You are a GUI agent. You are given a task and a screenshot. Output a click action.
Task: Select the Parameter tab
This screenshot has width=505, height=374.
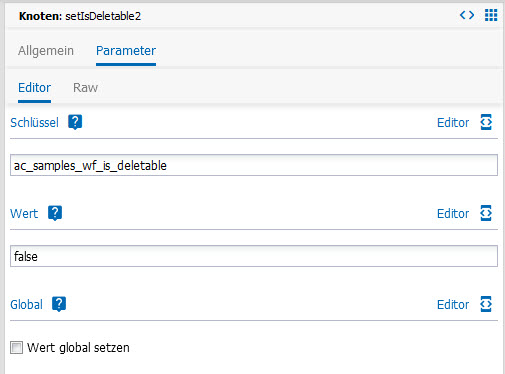coord(126,51)
